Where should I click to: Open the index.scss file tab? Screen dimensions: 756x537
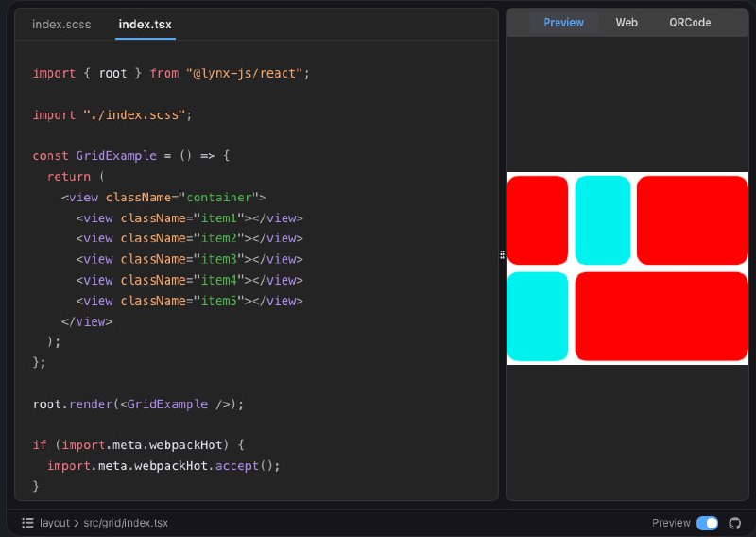[x=61, y=25]
